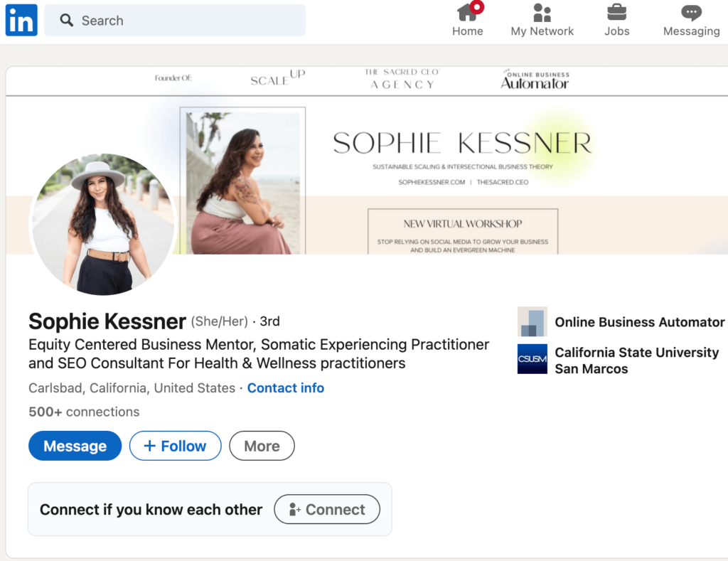Click the CSUSM university logo
Image resolution: width=728 pixels, height=561 pixels.
tap(532, 359)
